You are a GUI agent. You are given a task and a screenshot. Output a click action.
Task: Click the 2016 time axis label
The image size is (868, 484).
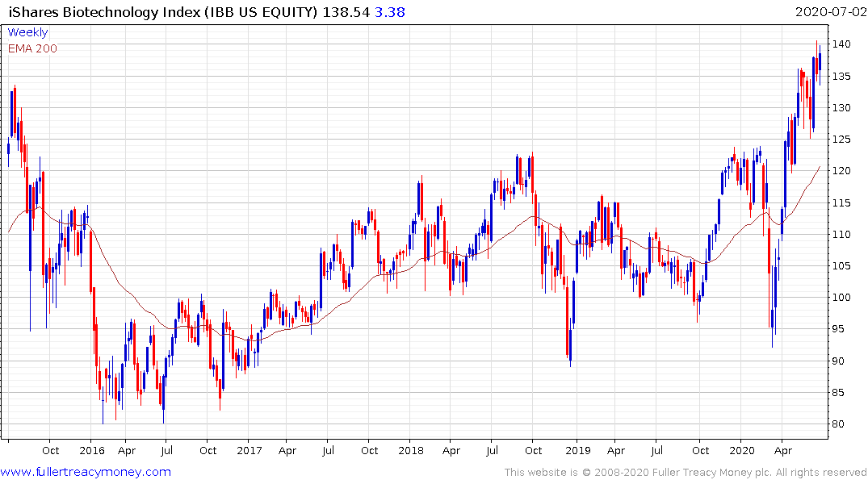92,450
